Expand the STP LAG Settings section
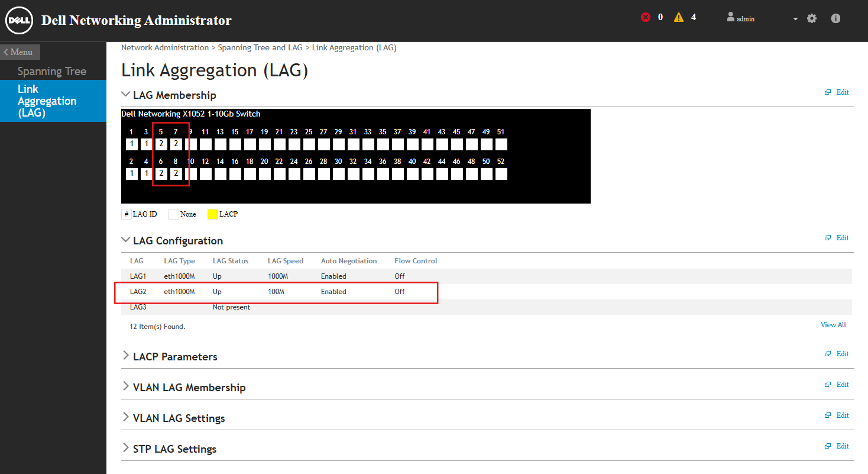Image resolution: width=868 pixels, height=474 pixels. (x=125, y=447)
